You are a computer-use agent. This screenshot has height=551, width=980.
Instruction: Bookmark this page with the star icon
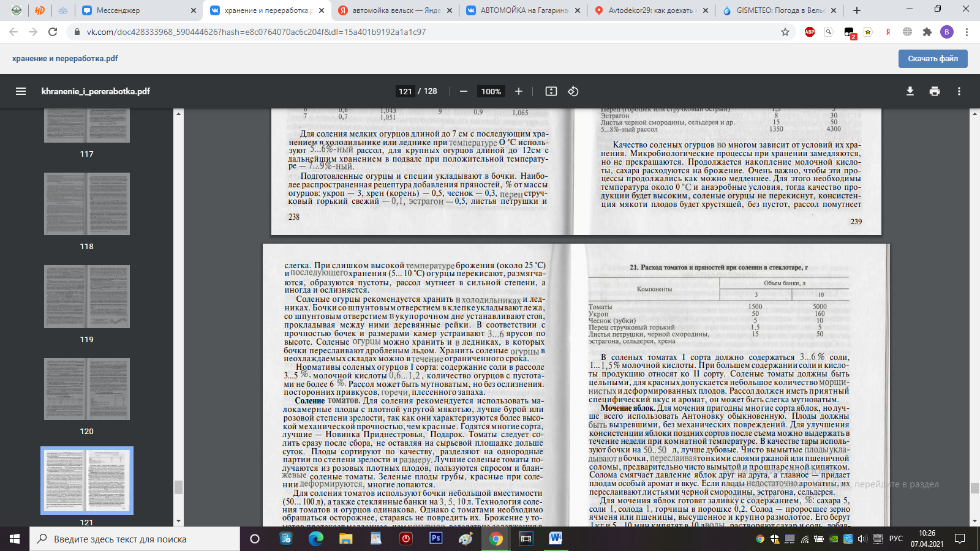785,32
